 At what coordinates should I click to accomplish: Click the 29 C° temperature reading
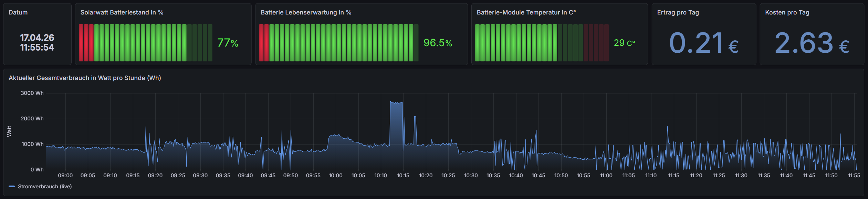[x=624, y=43]
